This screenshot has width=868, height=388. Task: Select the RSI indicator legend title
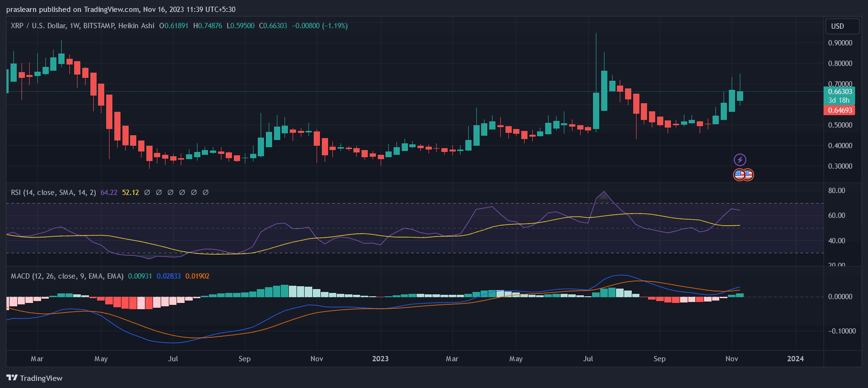[53, 193]
